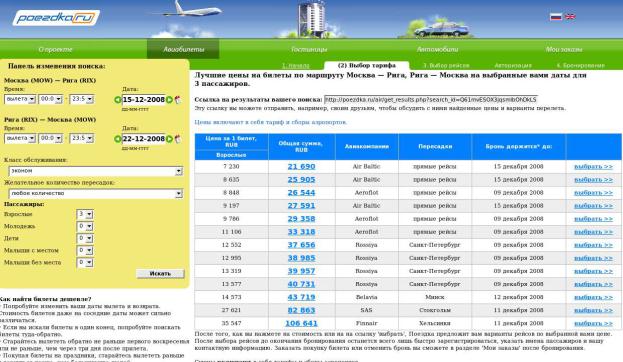Click the Цены включают в себя тариф note

(x=271, y=122)
